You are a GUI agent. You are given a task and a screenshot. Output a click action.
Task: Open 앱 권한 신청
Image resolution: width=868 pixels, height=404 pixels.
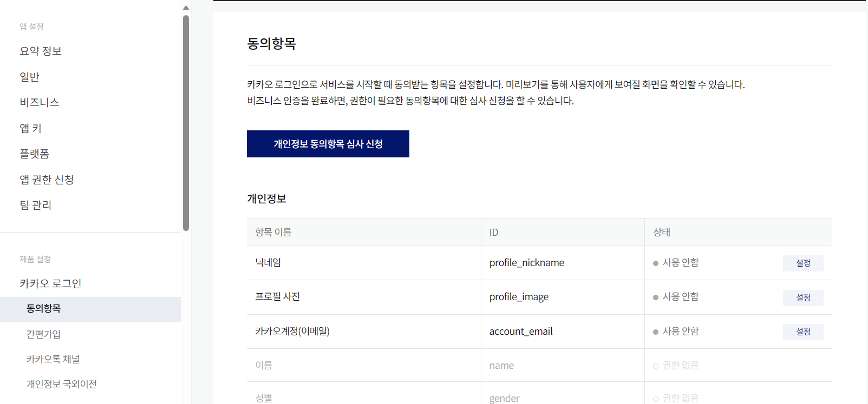pos(47,180)
